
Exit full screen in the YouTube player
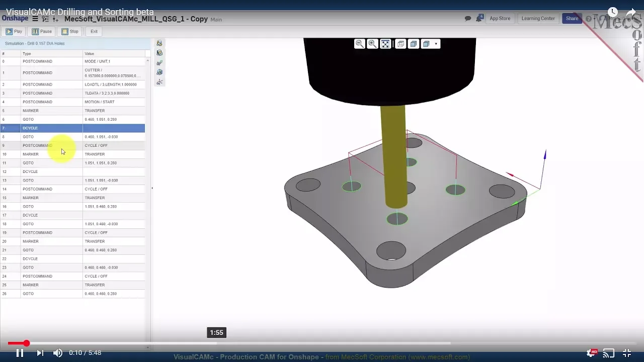(627, 353)
